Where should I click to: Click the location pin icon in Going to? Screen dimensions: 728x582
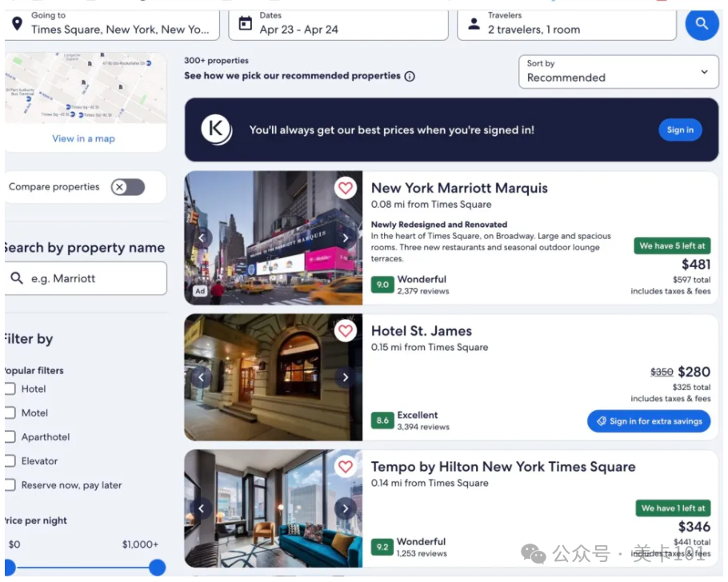pos(17,24)
